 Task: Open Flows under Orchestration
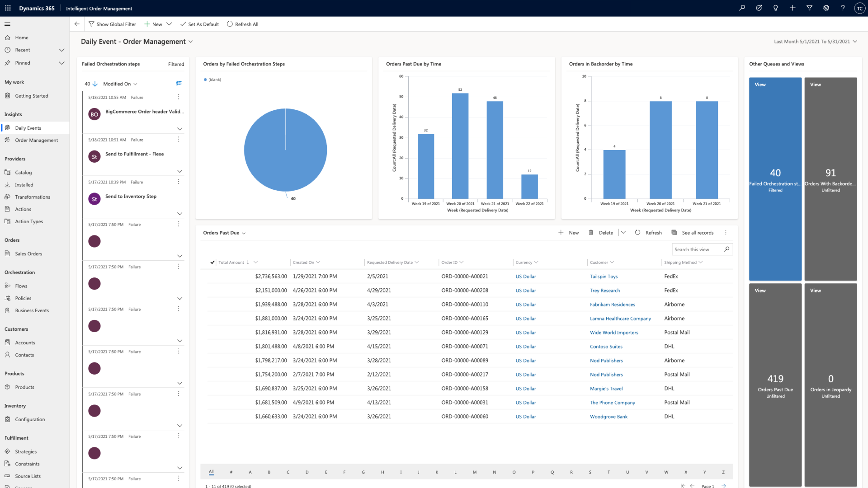(21, 286)
